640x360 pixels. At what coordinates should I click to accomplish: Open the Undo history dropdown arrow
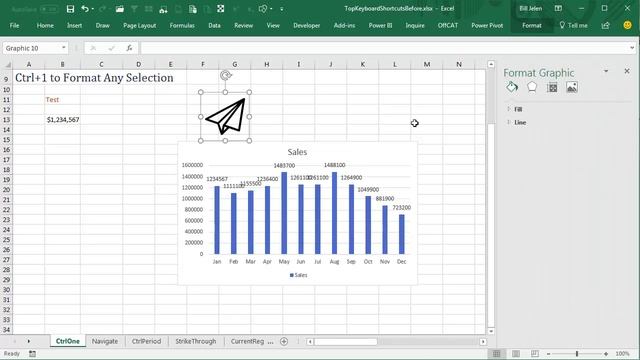tap(93, 9)
